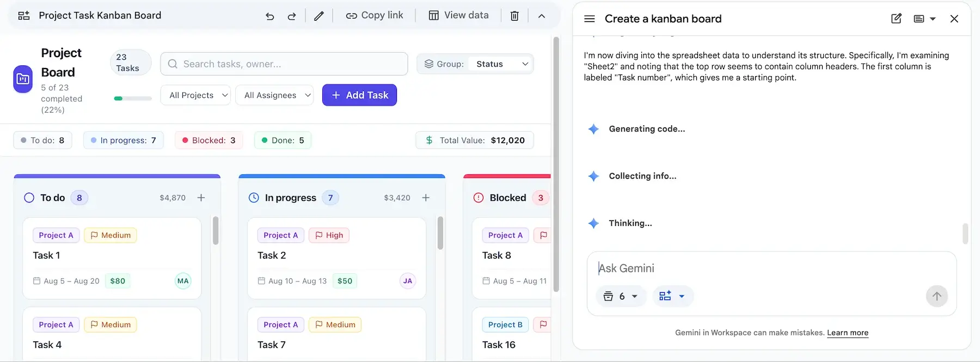Click the $50 value tag on Task 2
The width and height of the screenshot is (980, 362).
345,281
